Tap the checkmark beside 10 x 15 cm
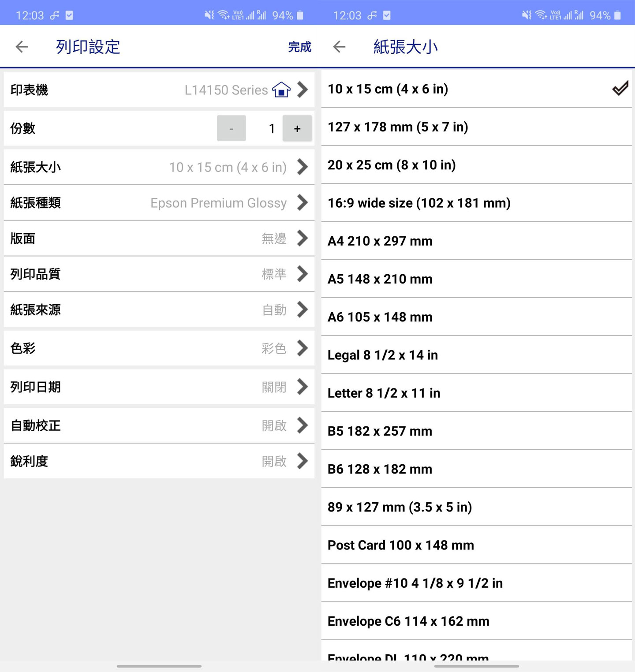635x672 pixels. (x=621, y=88)
